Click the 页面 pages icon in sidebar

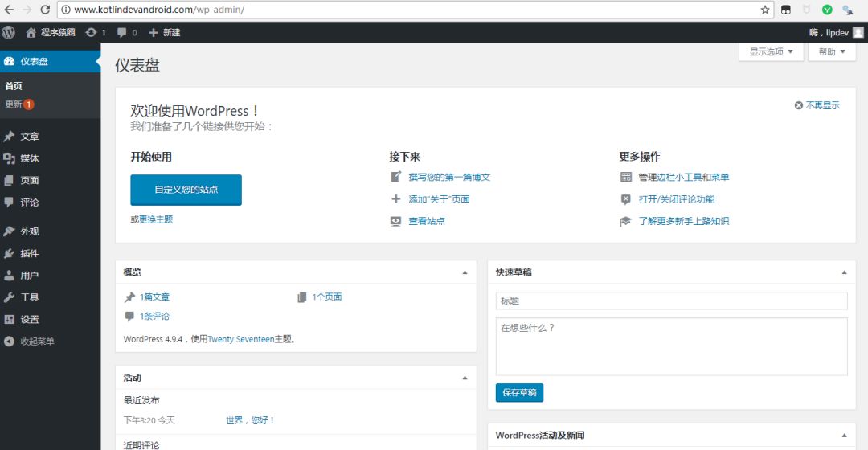pyautogui.click(x=9, y=181)
